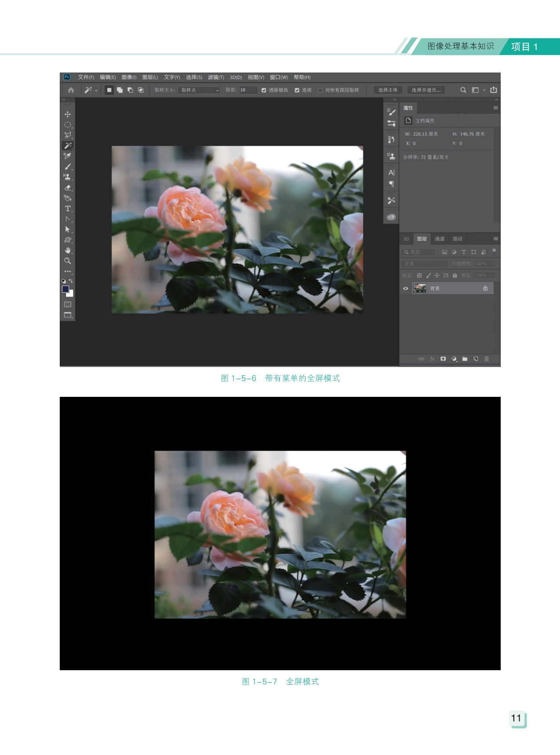Click the delete layer trash icon

click(x=487, y=359)
